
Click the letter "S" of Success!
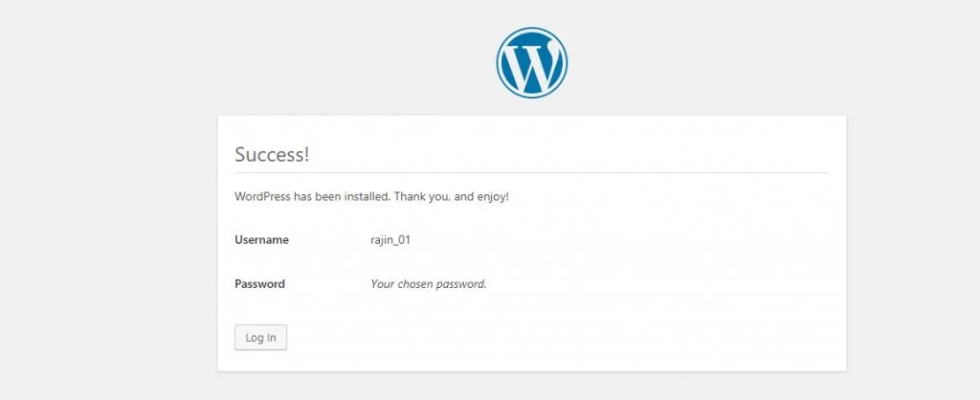[241, 154]
